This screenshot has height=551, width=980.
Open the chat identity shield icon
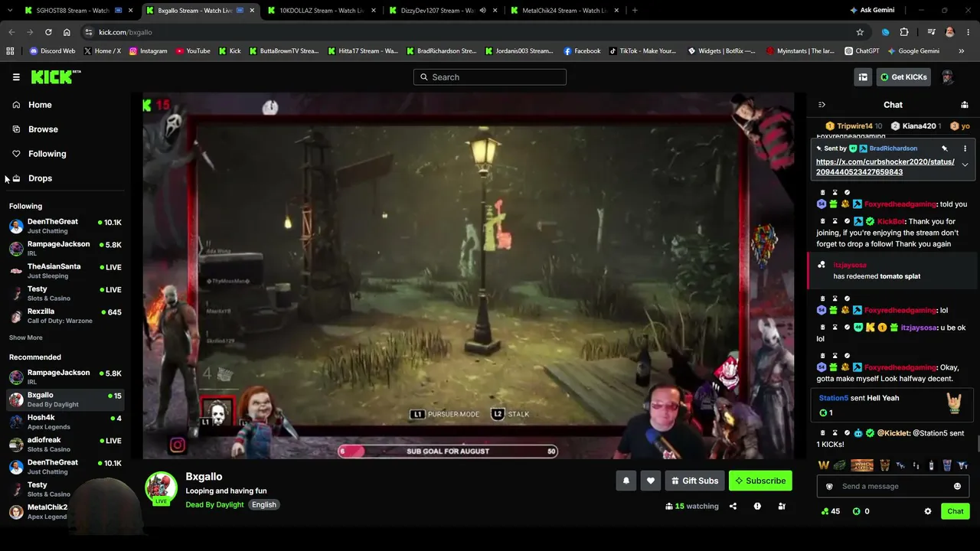pos(829,487)
